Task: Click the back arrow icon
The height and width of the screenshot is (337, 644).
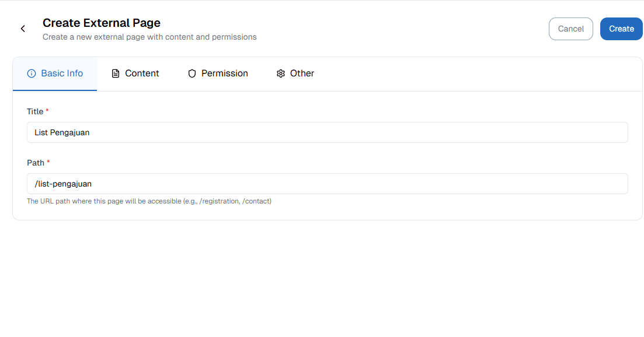Action: point(23,29)
